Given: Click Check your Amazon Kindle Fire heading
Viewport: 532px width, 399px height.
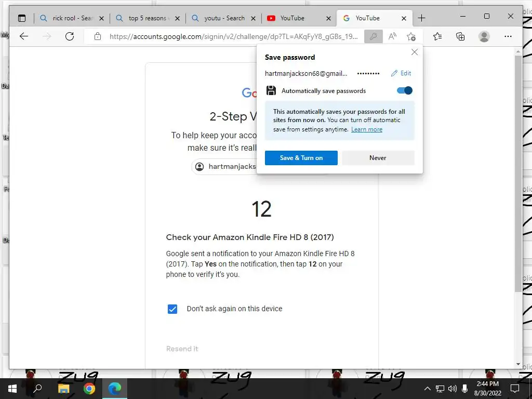Looking at the screenshot, I should click(250, 237).
